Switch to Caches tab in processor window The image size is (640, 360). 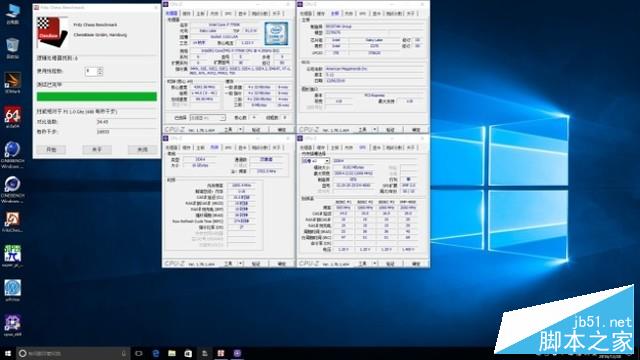[x=187, y=13]
